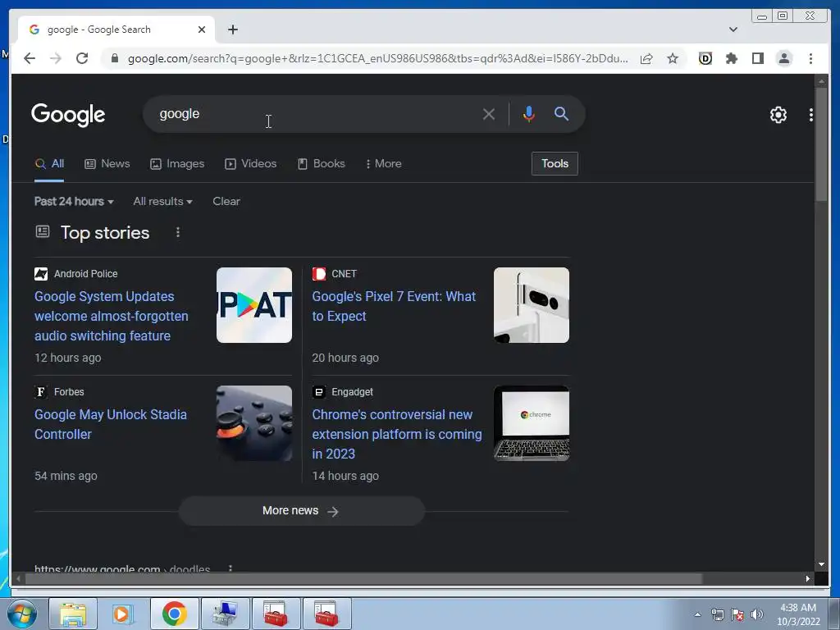The height and width of the screenshot is (630, 840).
Task: Click Clear to reset filters
Action: point(226,202)
